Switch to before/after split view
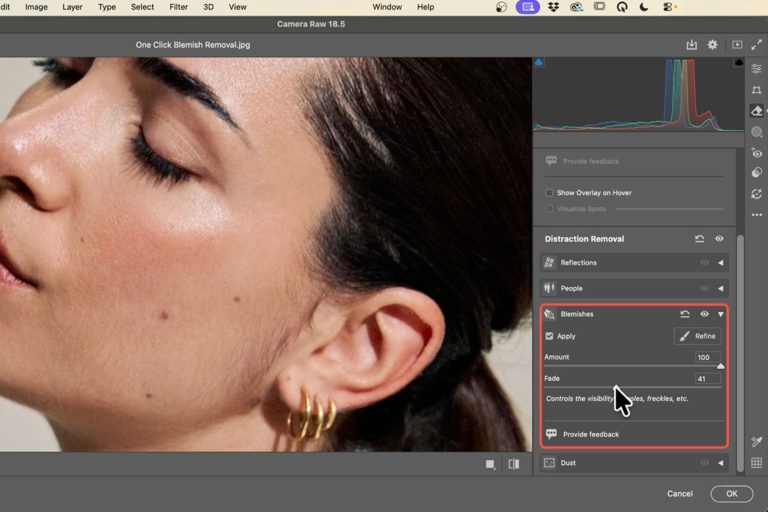 coord(514,464)
